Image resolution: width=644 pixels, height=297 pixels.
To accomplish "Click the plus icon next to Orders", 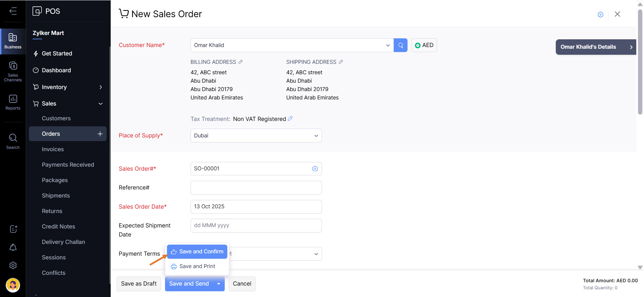I will point(100,134).
